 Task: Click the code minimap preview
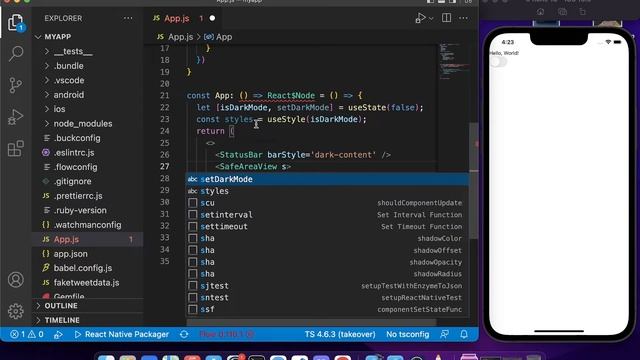coord(453,61)
